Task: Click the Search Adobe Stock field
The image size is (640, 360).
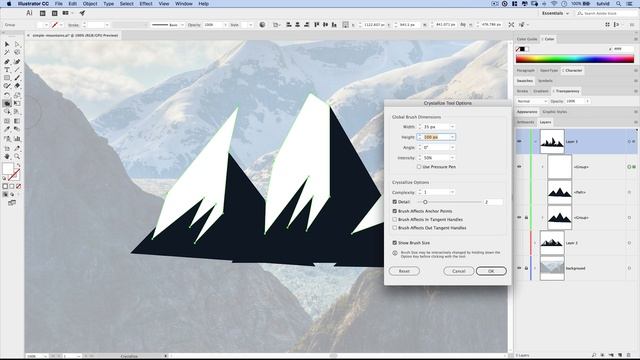Action: 606,13
